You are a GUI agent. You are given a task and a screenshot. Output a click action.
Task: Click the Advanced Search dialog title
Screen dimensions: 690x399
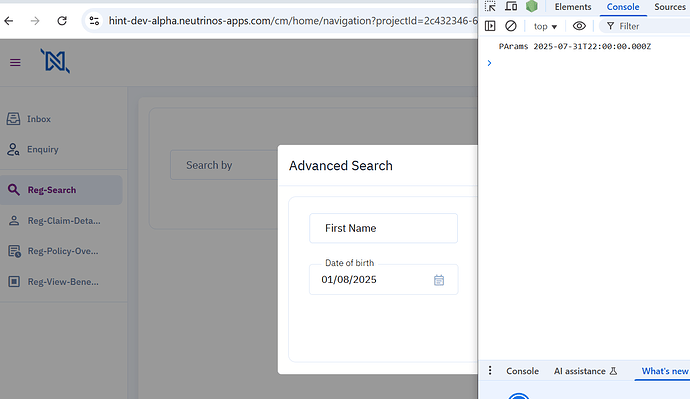[341, 165]
